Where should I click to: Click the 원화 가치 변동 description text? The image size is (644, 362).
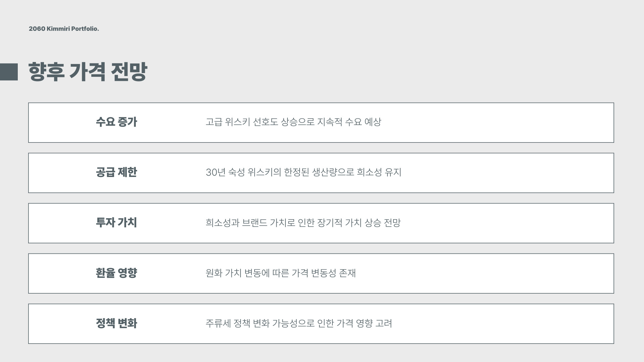coord(281,273)
